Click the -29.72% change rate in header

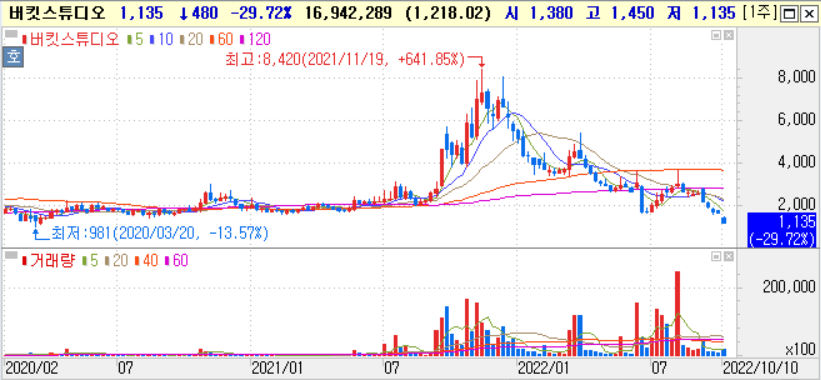(x=261, y=13)
